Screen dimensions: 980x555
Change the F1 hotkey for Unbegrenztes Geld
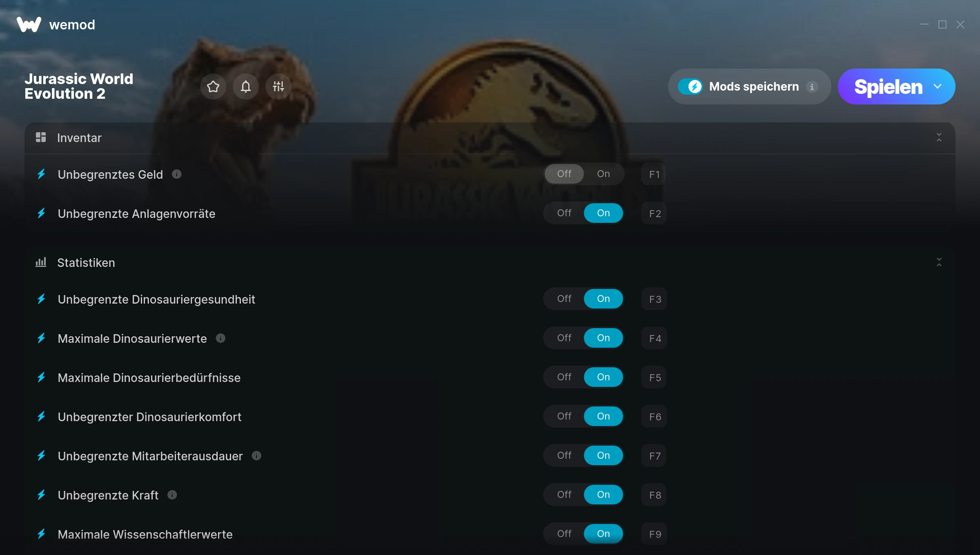click(654, 174)
